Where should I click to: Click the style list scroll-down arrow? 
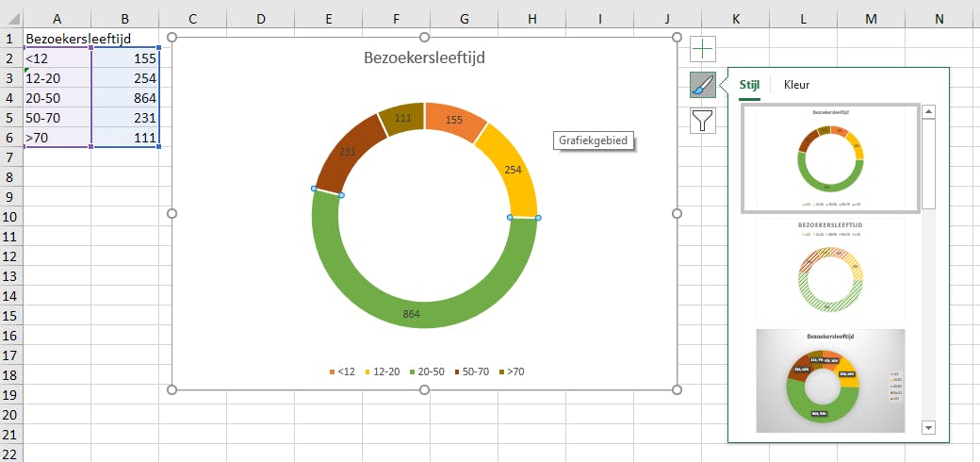tap(929, 428)
